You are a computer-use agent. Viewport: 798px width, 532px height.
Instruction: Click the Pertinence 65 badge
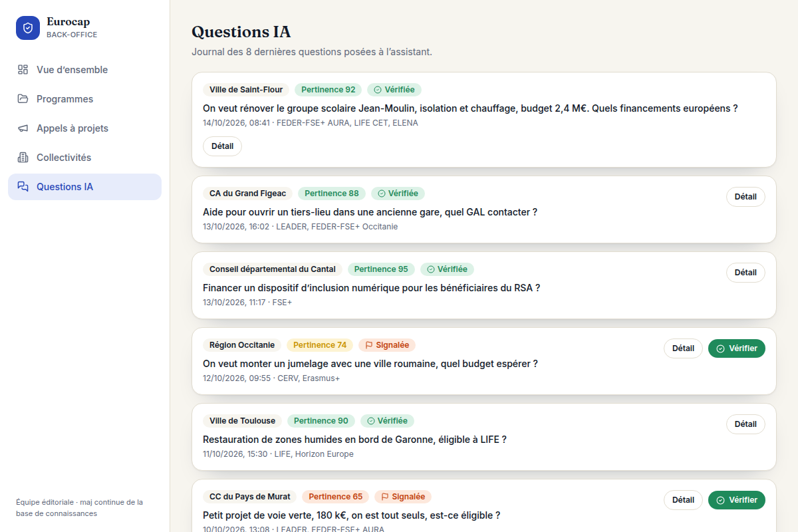[x=336, y=497]
